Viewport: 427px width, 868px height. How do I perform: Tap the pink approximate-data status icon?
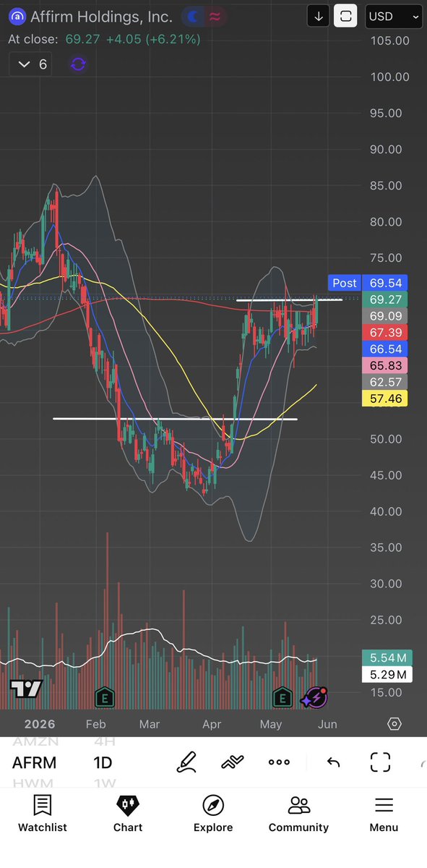(215, 16)
